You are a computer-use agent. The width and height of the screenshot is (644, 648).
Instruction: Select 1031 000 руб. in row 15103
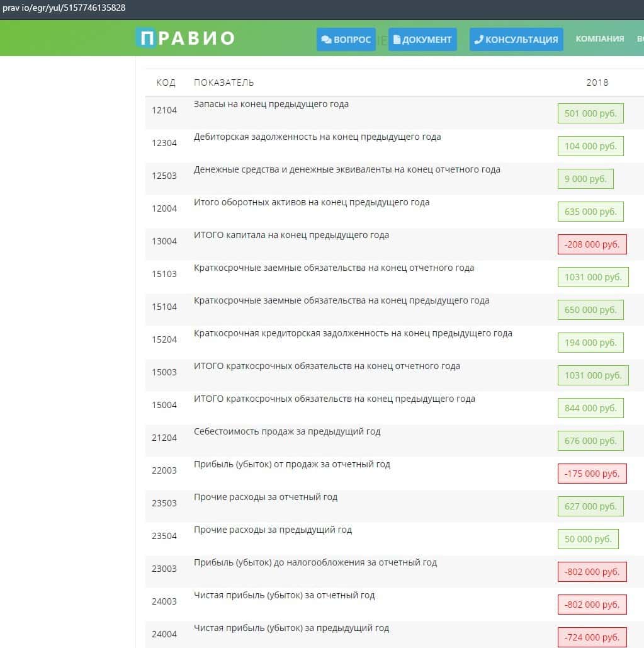(x=593, y=277)
